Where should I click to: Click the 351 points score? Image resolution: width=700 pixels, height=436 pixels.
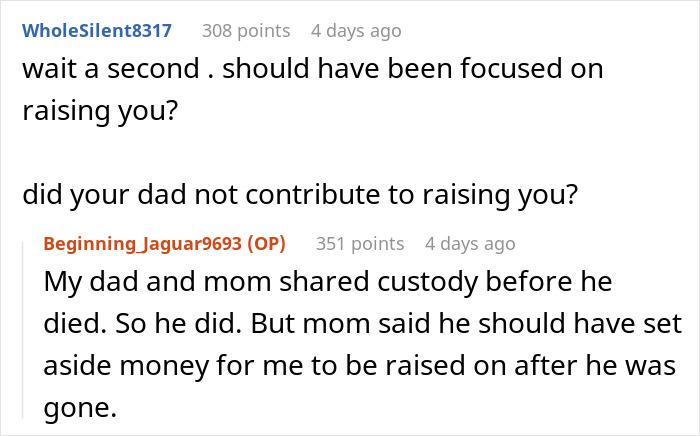tap(360, 243)
